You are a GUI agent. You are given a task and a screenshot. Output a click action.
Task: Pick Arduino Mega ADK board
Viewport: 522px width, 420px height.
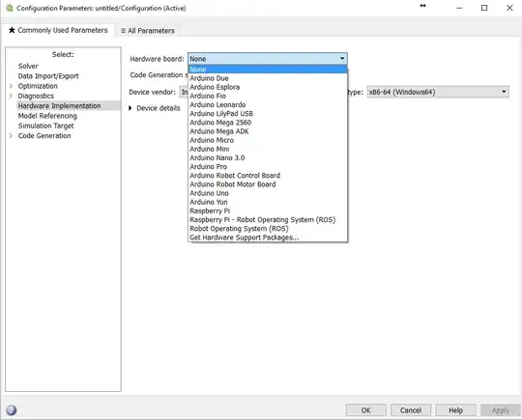(x=268, y=131)
